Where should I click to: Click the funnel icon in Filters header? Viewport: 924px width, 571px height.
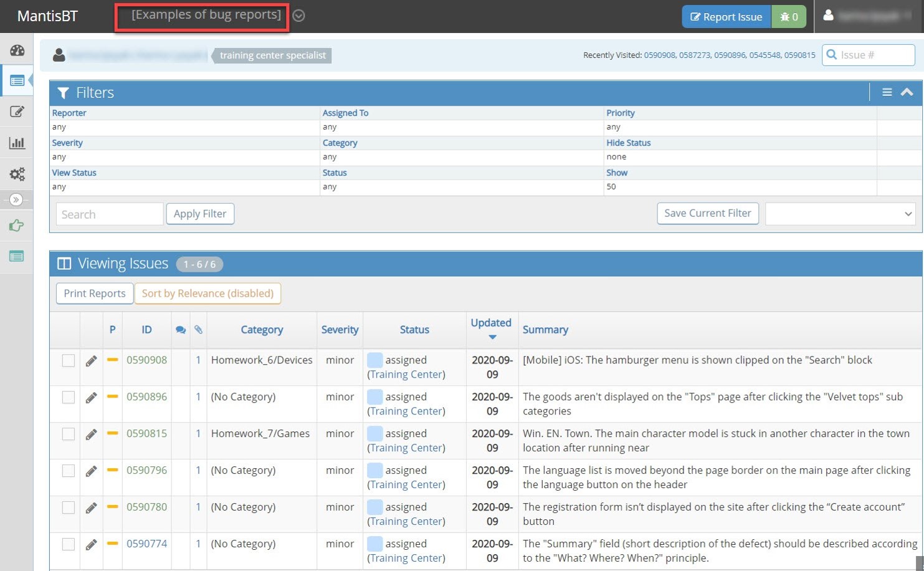(x=63, y=93)
